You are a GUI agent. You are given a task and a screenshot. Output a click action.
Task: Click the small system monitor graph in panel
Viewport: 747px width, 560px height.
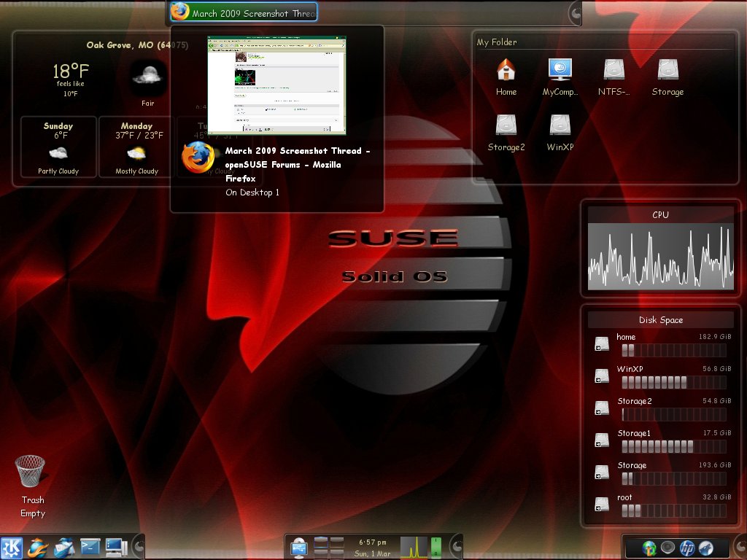pyautogui.click(x=414, y=547)
